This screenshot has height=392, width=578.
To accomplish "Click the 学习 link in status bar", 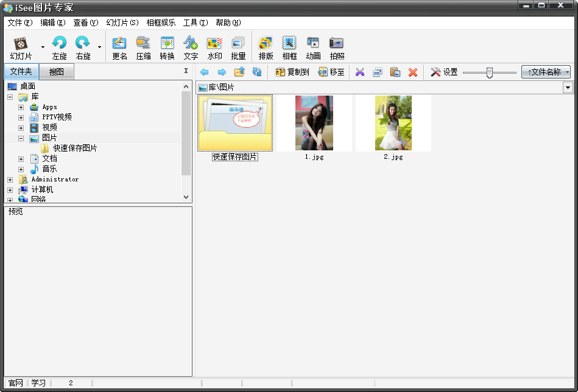I will (x=38, y=383).
